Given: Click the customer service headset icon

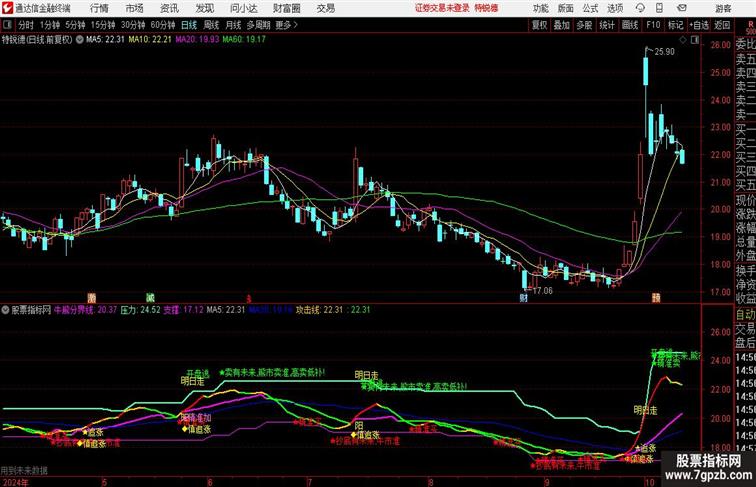Looking at the screenshot, I should click(x=640, y=8).
